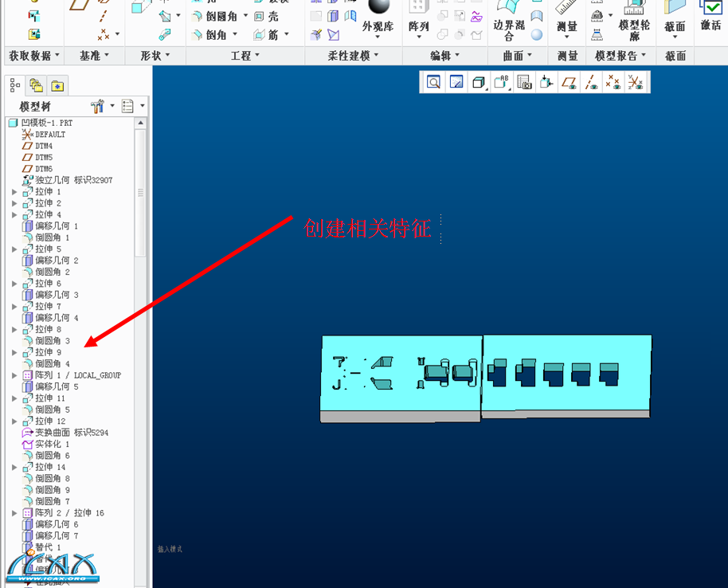Switch to the Model Tree tab icon

[x=15, y=85]
